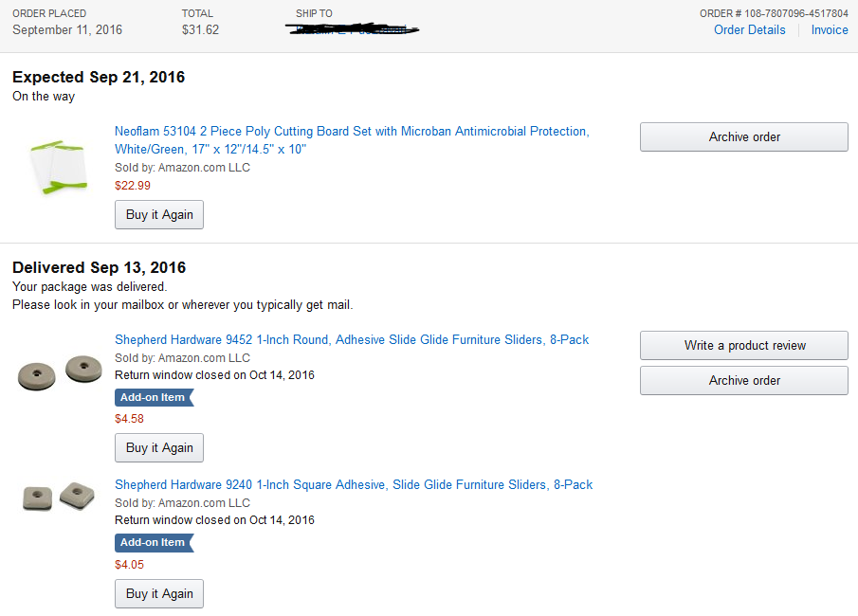The image size is (858, 616).
Task: Click the $4.58 round sliders price
Action: click(130, 419)
